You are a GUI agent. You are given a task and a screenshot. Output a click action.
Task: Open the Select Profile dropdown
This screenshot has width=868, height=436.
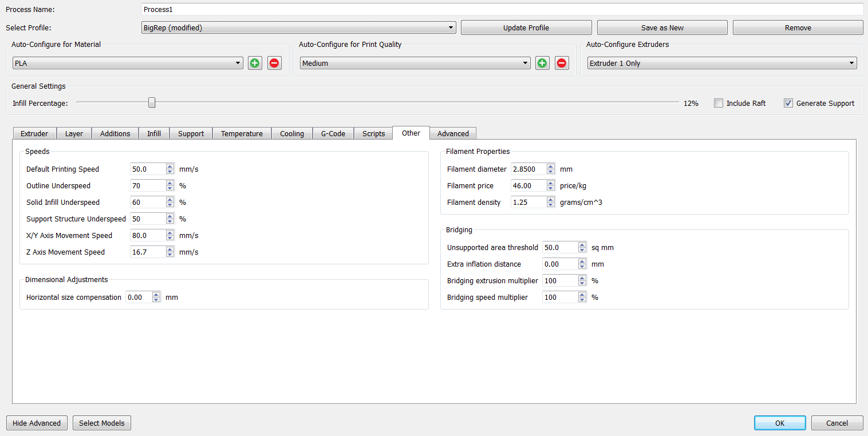point(298,27)
